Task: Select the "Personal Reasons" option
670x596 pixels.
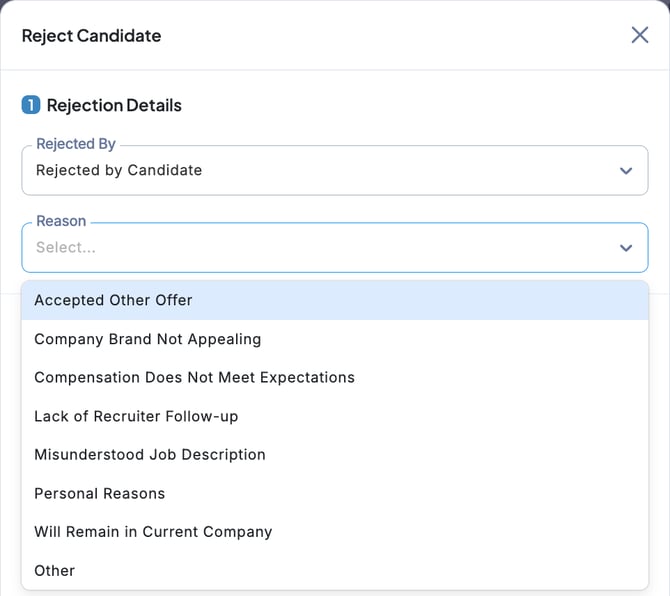Action: point(99,494)
